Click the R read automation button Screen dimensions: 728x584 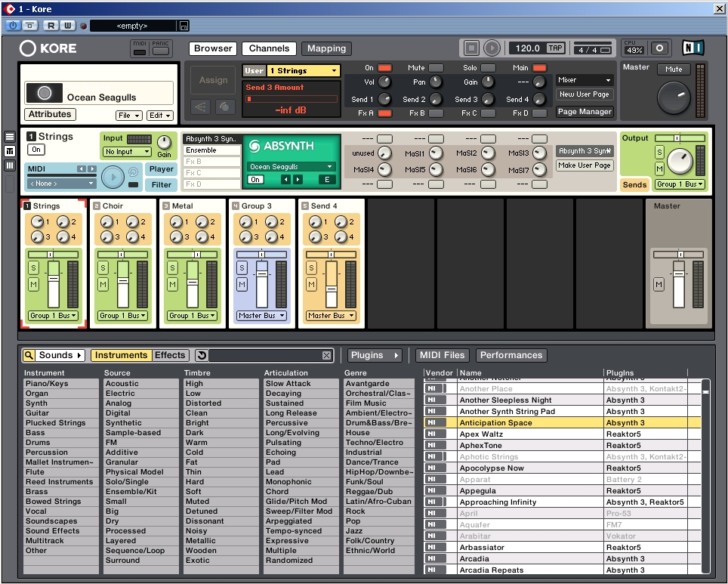click(51, 26)
